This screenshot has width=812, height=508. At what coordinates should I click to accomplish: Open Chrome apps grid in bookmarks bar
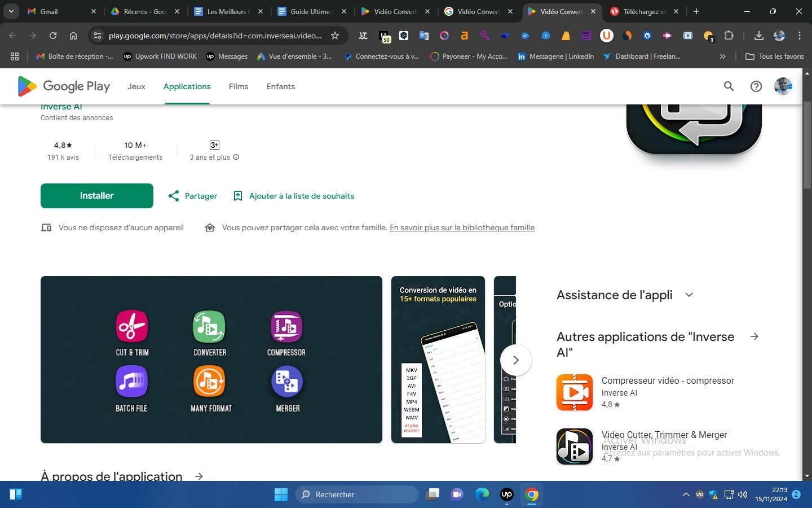pyautogui.click(x=15, y=56)
